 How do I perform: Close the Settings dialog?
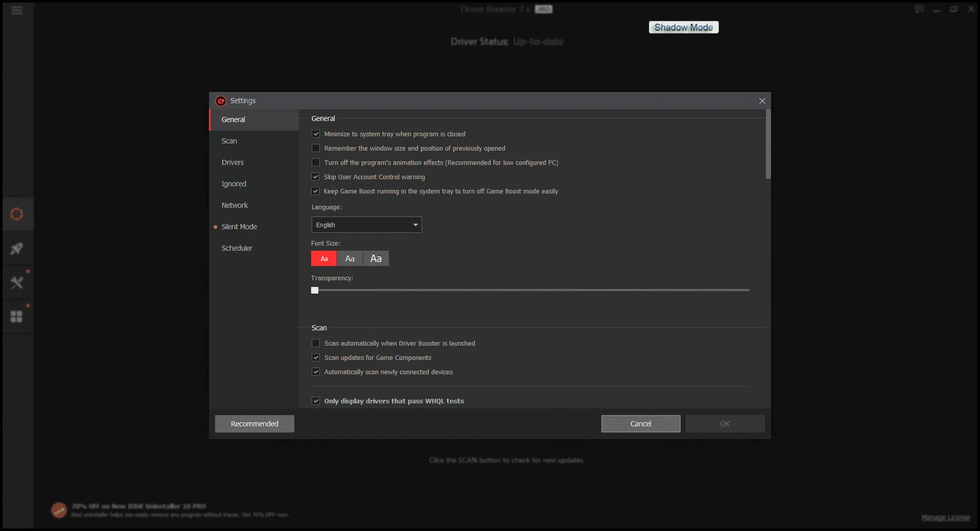tap(762, 101)
